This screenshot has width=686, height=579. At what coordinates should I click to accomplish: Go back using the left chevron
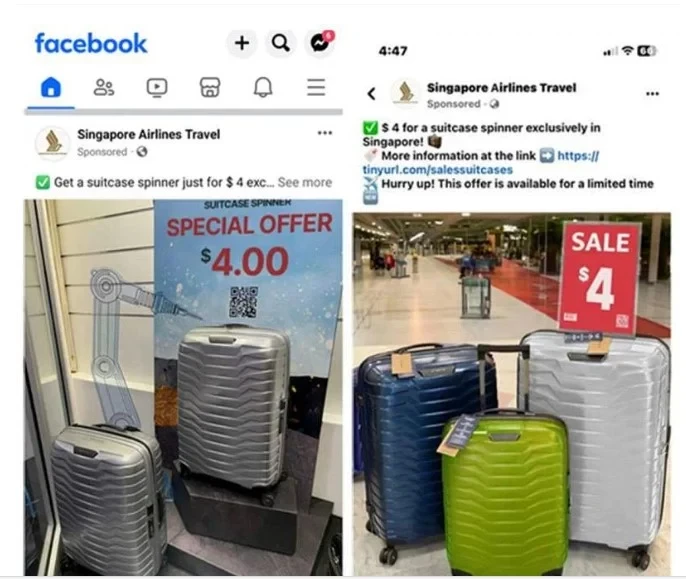[371, 93]
